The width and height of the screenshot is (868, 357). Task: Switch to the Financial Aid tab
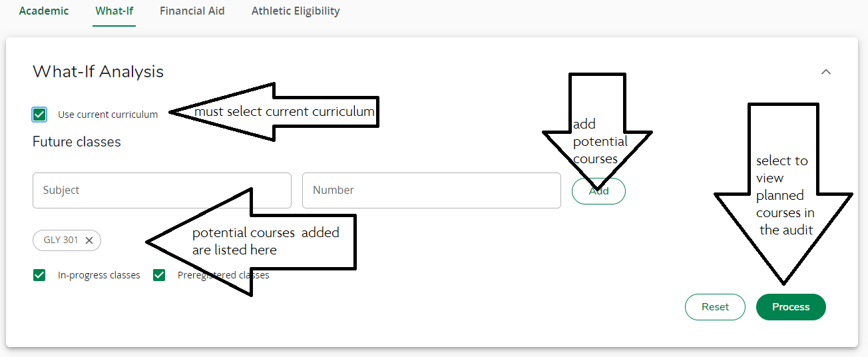[192, 11]
